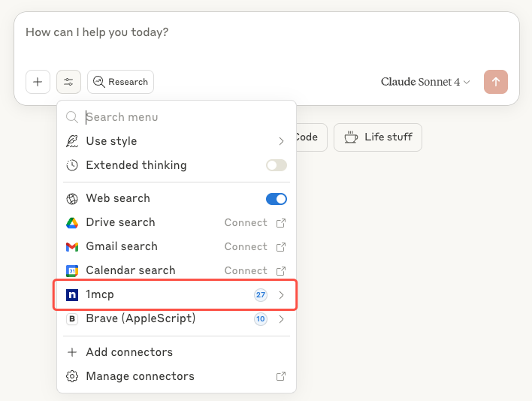Image resolution: width=532 pixels, height=401 pixels.
Task: Click the 10 tools badge on Brave
Action: pos(261,319)
